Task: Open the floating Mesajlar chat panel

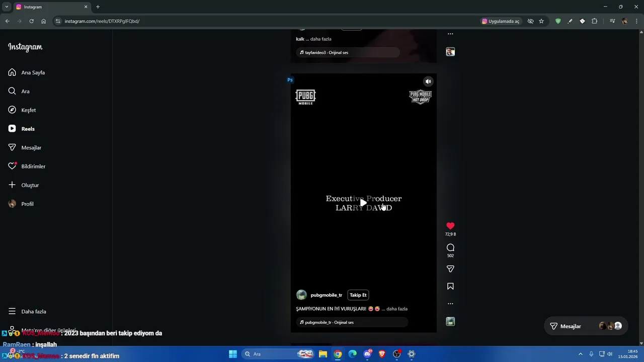Action: 587,326
